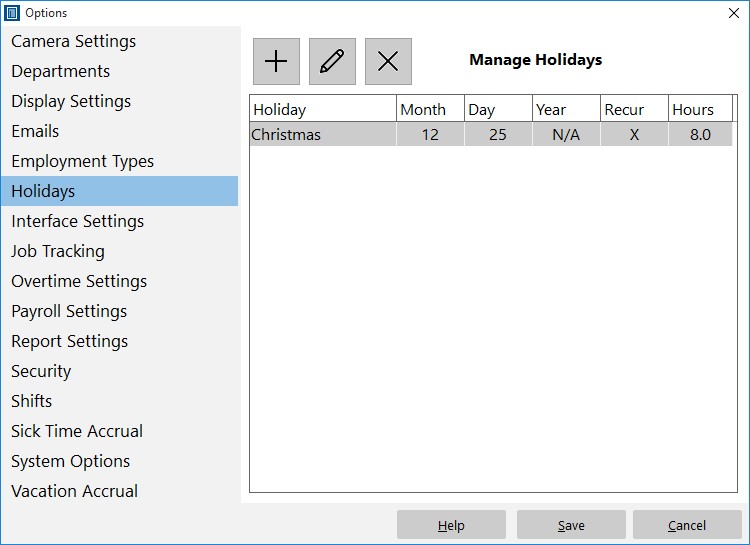Viewport: 750px width, 545px height.
Task: Select Overtime Settings
Action: tap(79, 281)
